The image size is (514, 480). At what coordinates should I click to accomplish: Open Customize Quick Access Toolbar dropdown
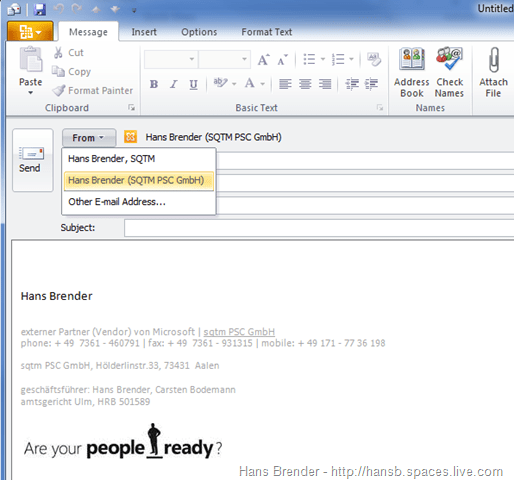134,11
